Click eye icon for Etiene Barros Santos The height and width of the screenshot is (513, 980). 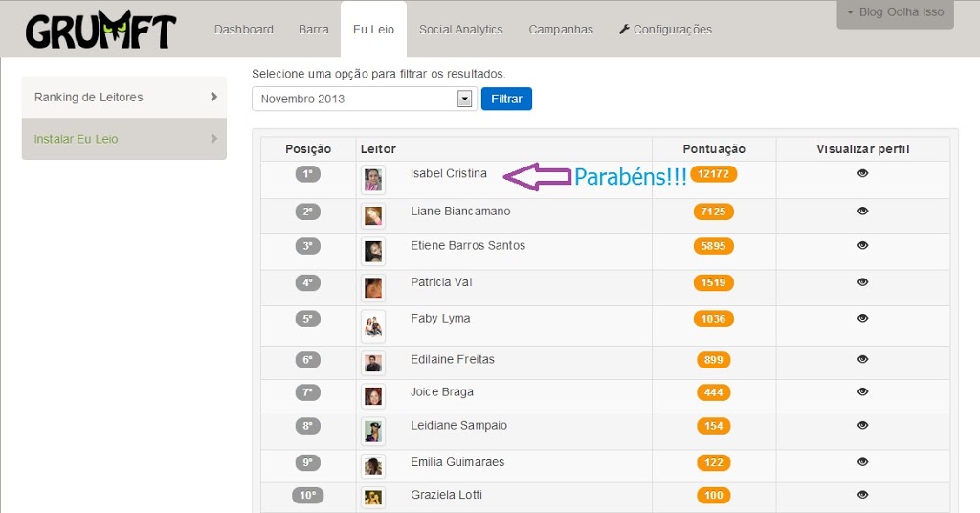[x=862, y=245]
